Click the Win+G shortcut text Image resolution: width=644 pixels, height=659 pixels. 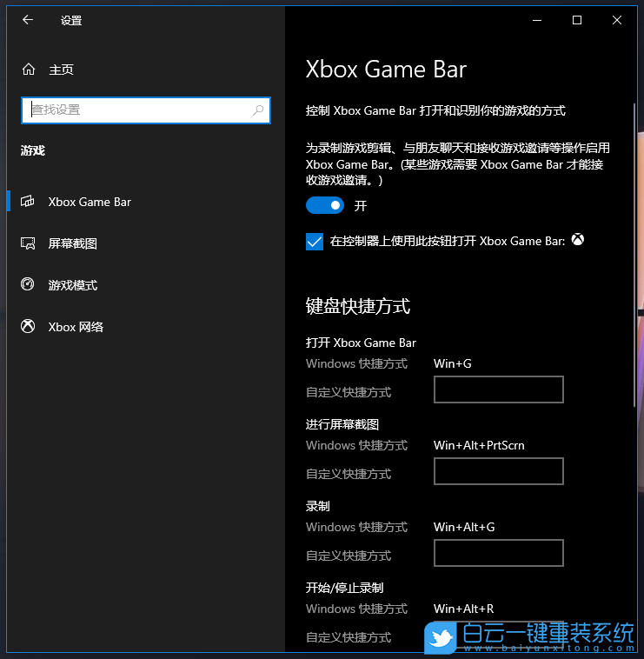click(x=453, y=363)
